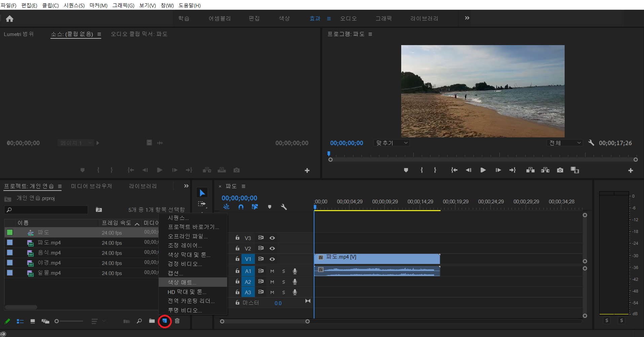
Task: Toggle Snap magnet in timeline
Action: [241, 207]
